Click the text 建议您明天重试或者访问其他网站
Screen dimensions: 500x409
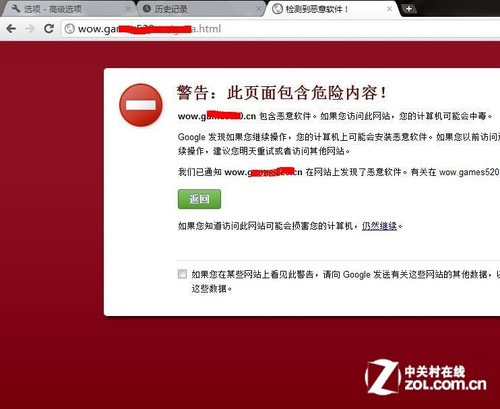[279, 151]
